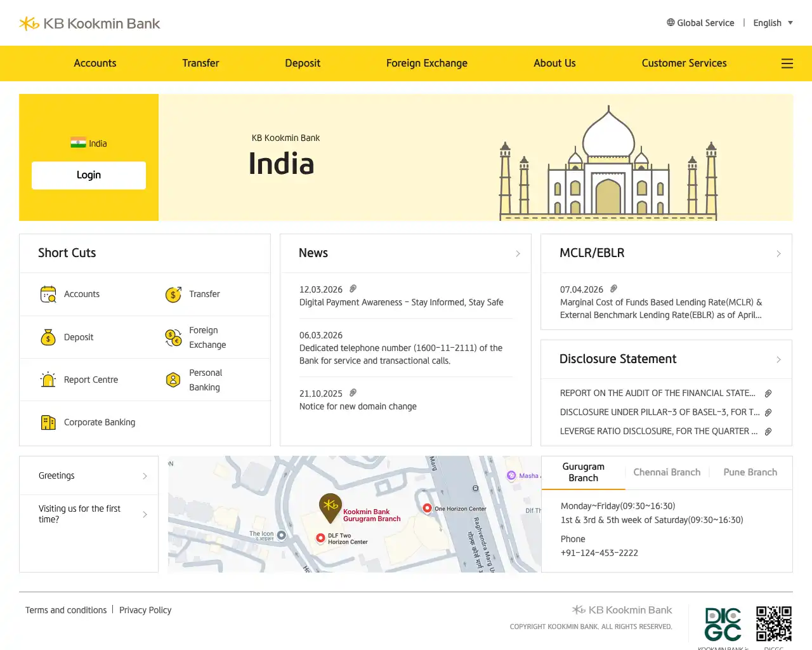Screen dimensions: 812x650
Task: Click the KB Kookmin Bank logo
Action: [89, 23]
